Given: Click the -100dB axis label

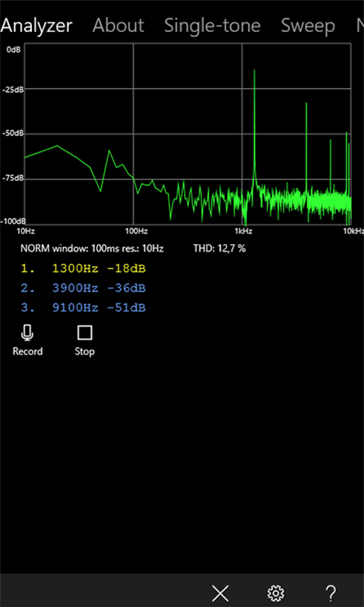Looking at the screenshot, I should click(x=13, y=221).
